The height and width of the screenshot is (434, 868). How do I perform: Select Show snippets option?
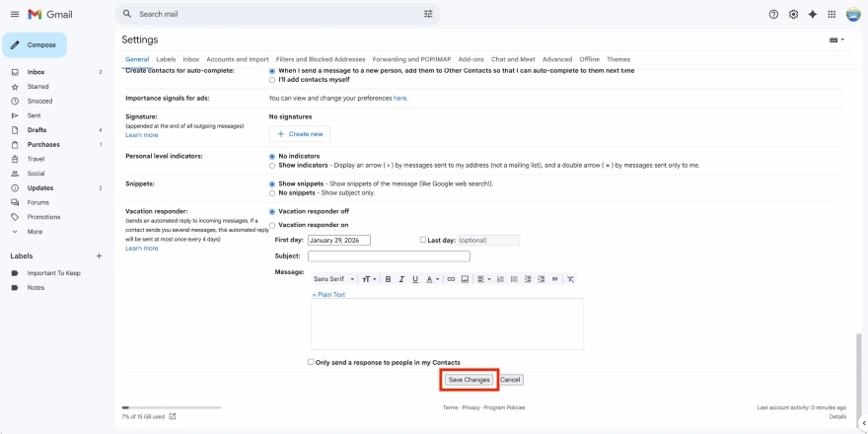(272, 183)
